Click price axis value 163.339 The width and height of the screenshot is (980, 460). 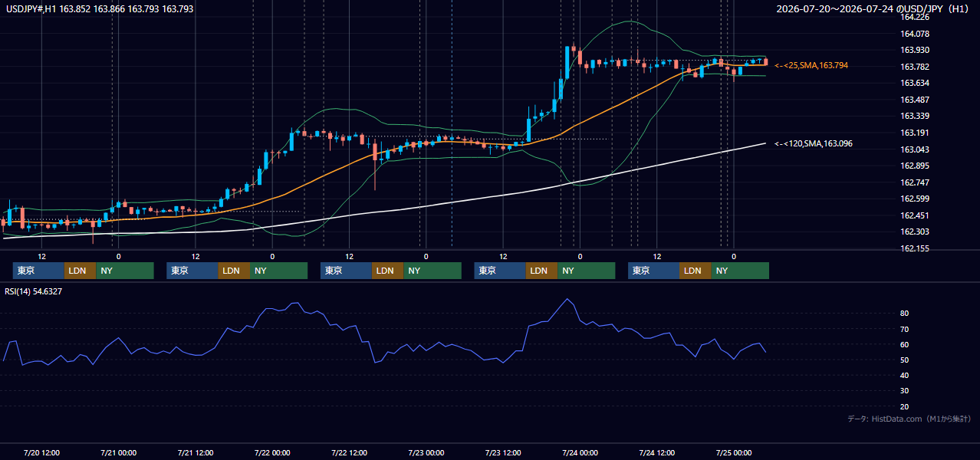pos(915,117)
